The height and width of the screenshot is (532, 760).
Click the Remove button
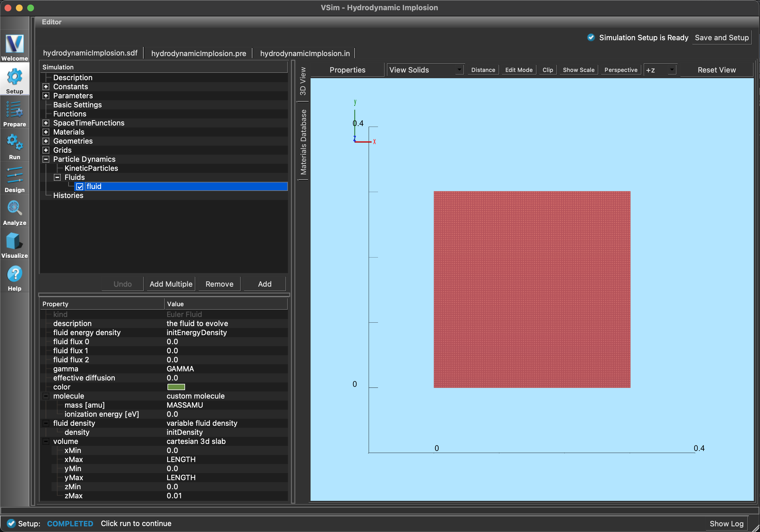[219, 284]
